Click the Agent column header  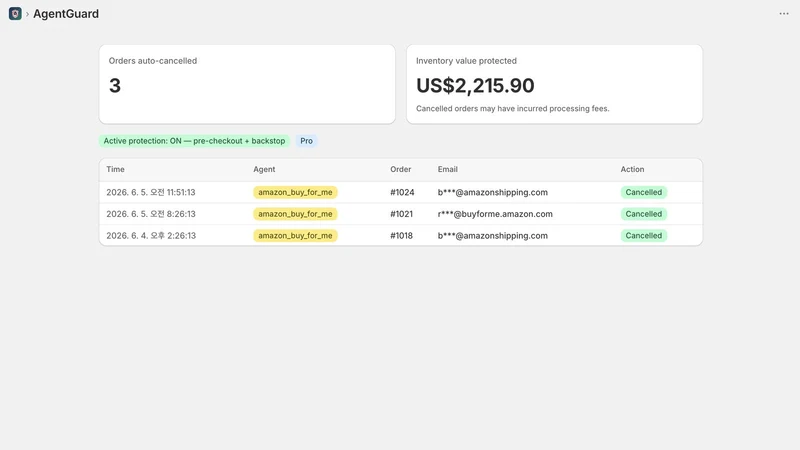(264, 169)
